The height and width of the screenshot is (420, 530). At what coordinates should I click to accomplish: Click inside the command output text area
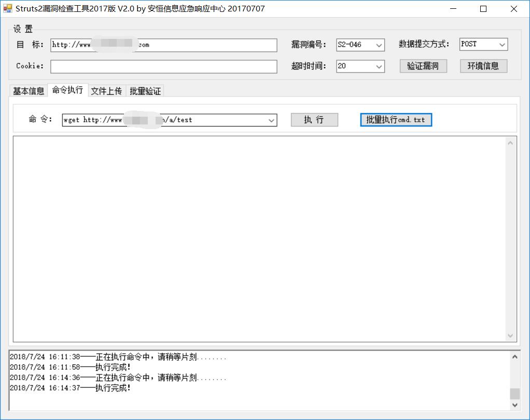pos(259,239)
